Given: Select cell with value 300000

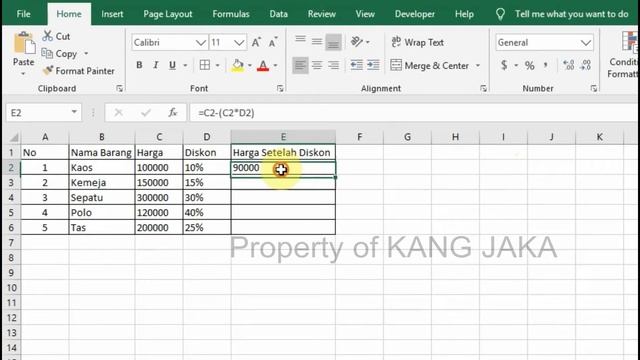Looking at the screenshot, I should click(159, 198).
